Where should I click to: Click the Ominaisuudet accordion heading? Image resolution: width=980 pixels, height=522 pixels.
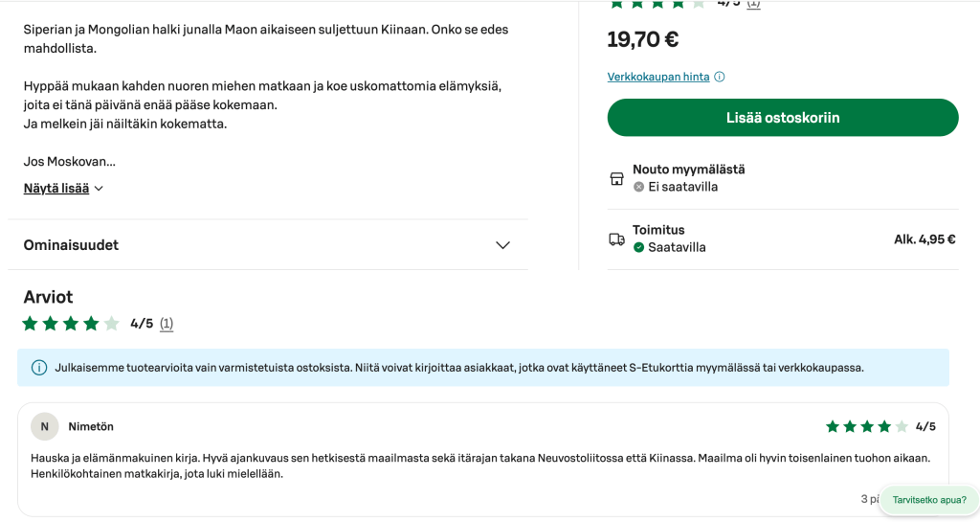(71, 245)
